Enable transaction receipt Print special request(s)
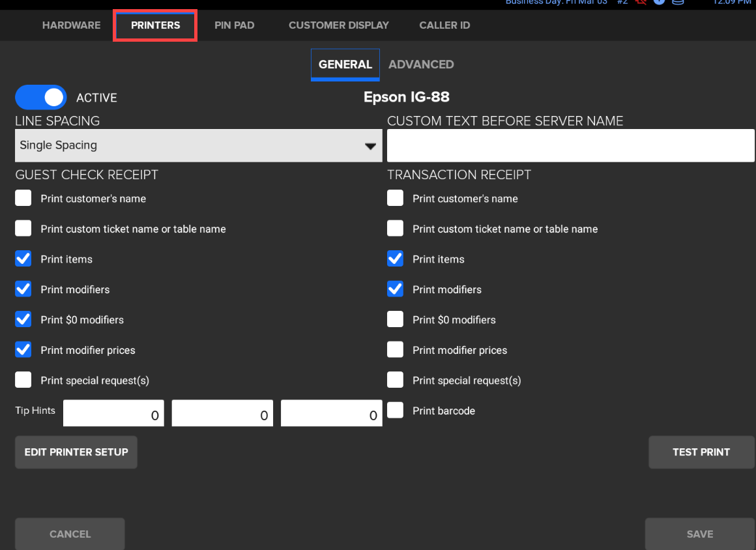This screenshot has height=550, width=756. pos(395,380)
